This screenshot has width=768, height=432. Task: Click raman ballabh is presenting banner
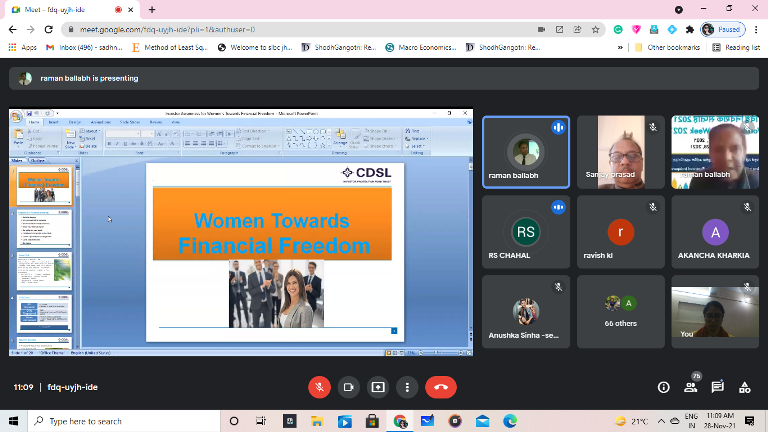384,78
